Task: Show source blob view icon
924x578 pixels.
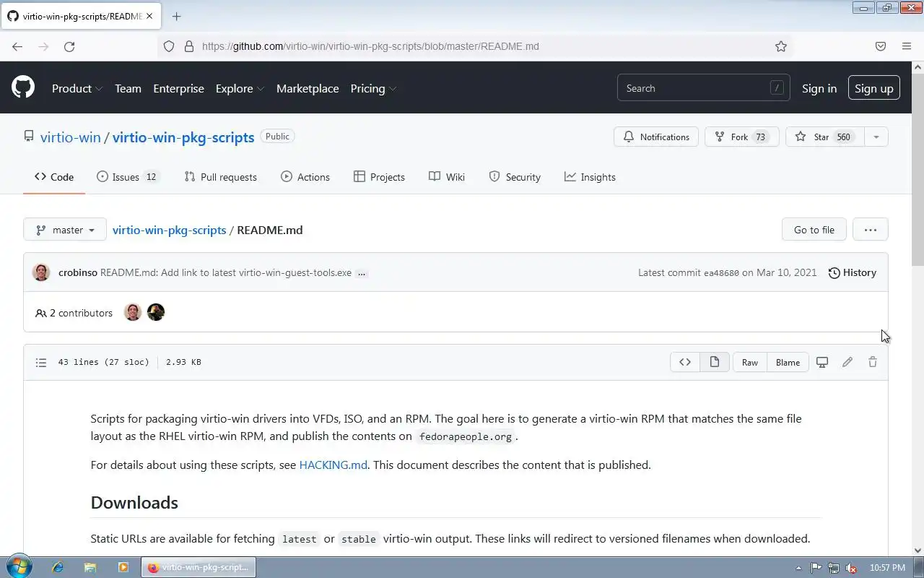Action: click(x=685, y=362)
